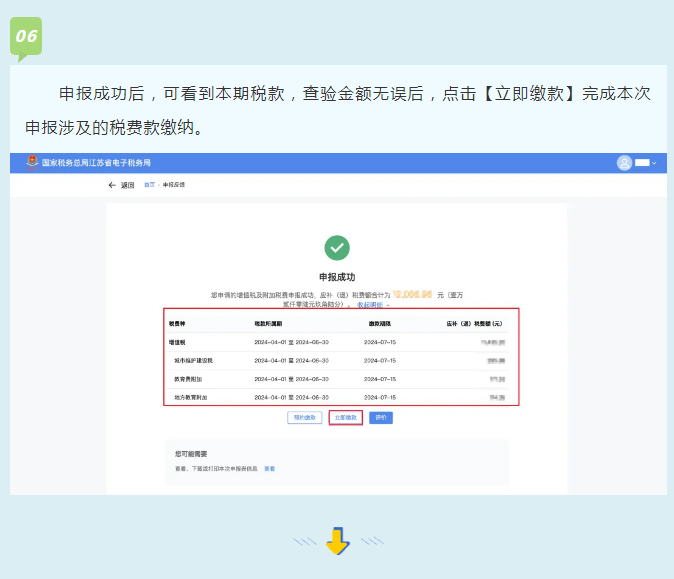674x579 pixels.
Task: Open the account dropdown arrow
Action: 654,163
